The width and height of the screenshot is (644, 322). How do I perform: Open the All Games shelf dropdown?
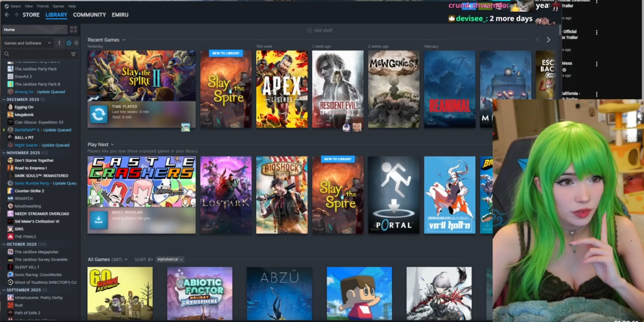126,259
